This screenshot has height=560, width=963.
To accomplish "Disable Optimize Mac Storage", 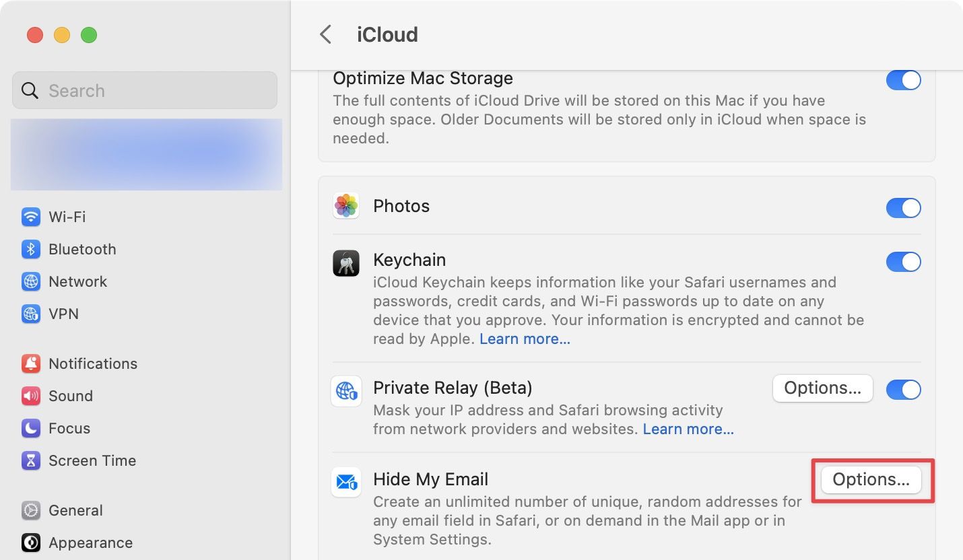I will coord(904,80).
